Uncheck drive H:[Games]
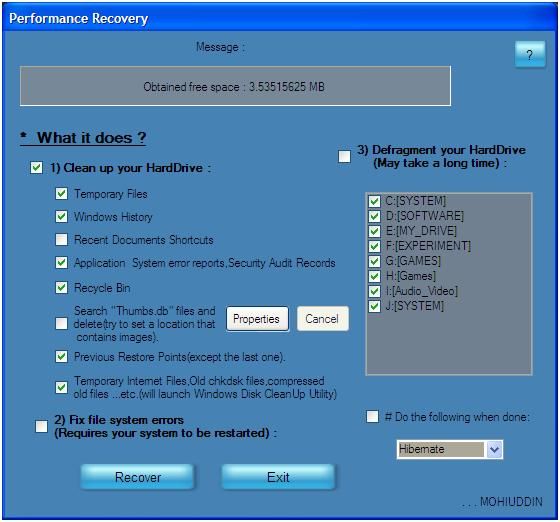560x522 pixels. [374, 276]
